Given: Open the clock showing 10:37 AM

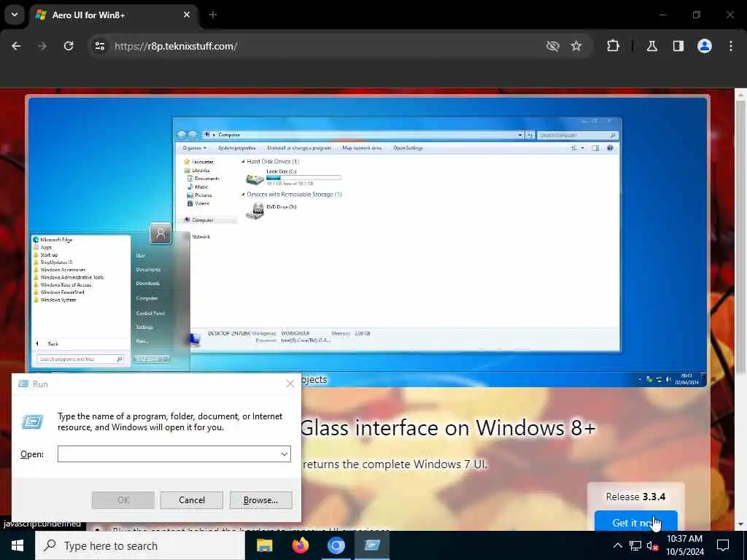Looking at the screenshot, I should pyautogui.click(x=684, y=545).
